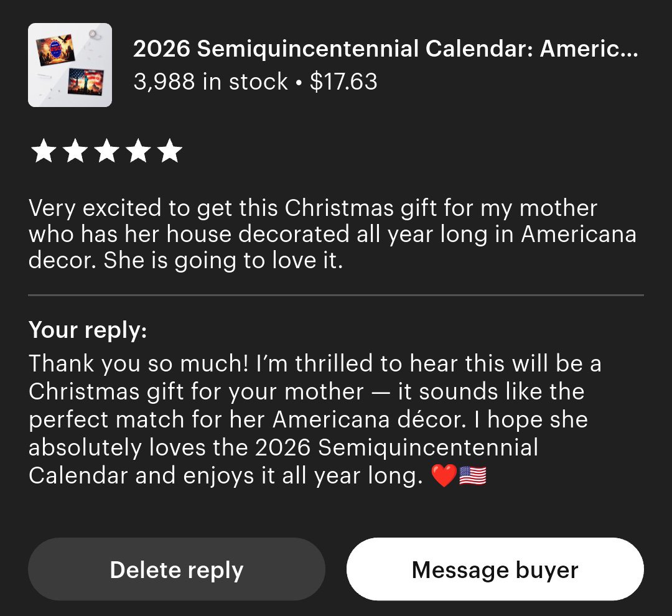Message the buyer of the calendar
This screenshot has width=672, height=616.
click(495, 569)
